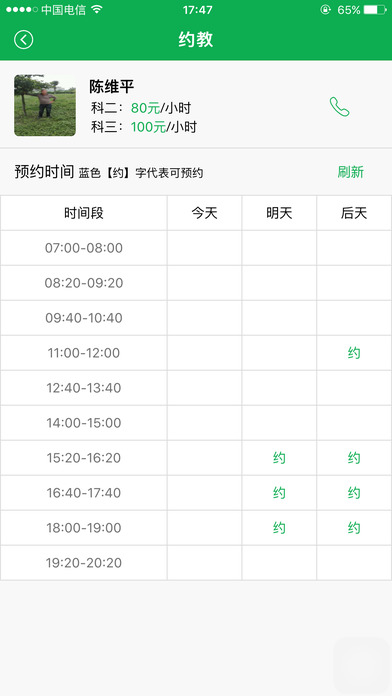
Task: Refresh schedule with 刷新 button
Action: coord(350,172)
